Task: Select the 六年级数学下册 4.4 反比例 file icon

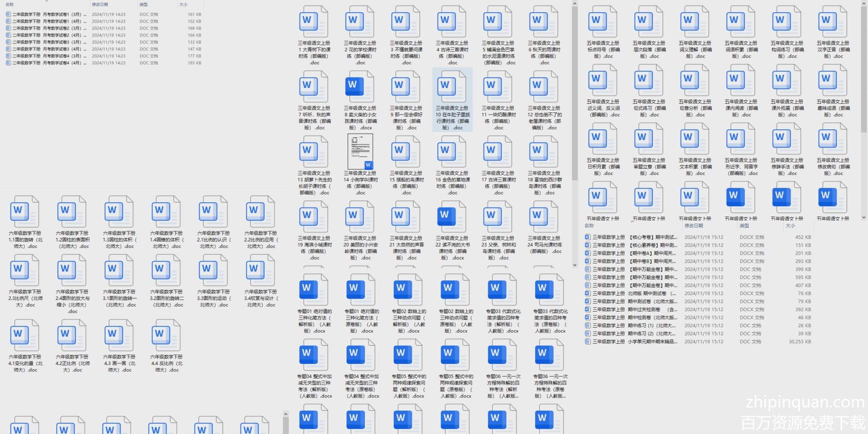Action: coord(166,335)
